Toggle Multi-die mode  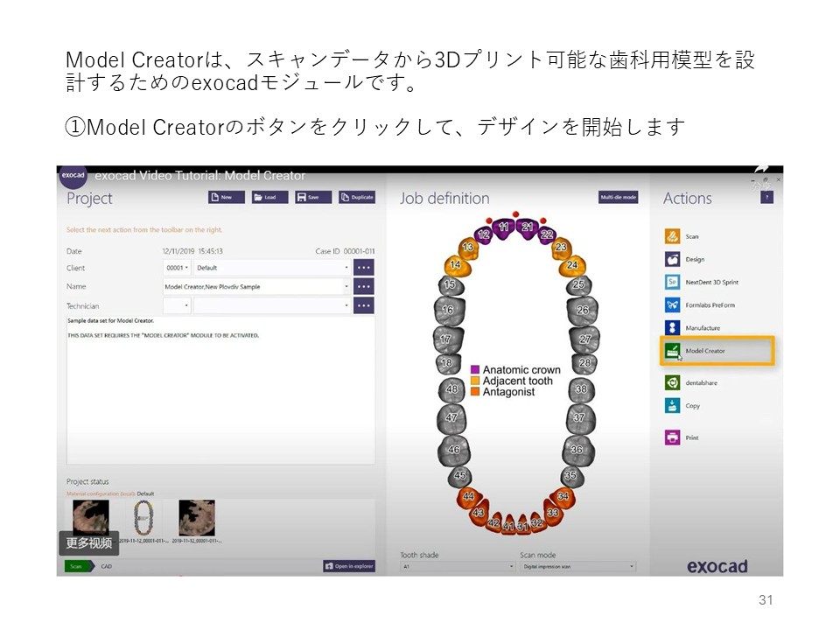(618, 198)
